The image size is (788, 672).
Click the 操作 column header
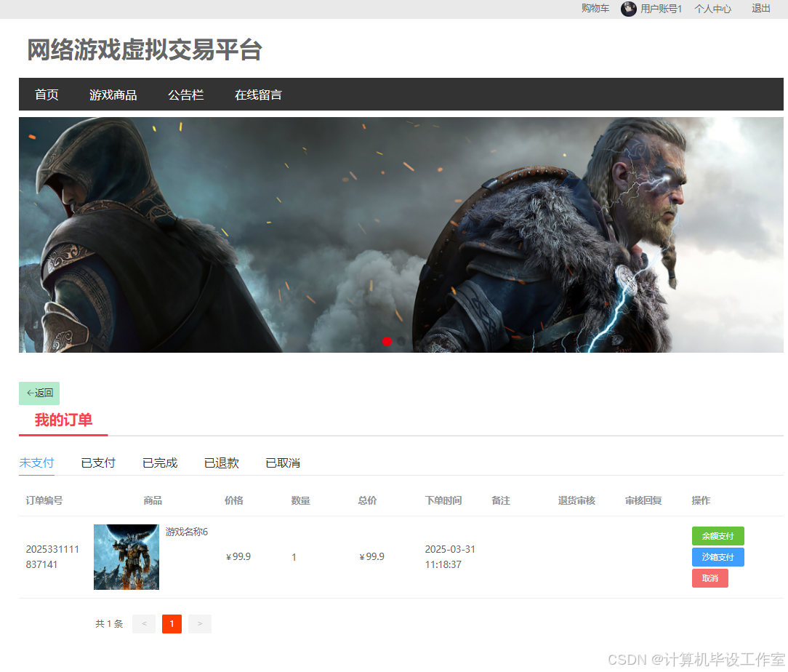701,500
